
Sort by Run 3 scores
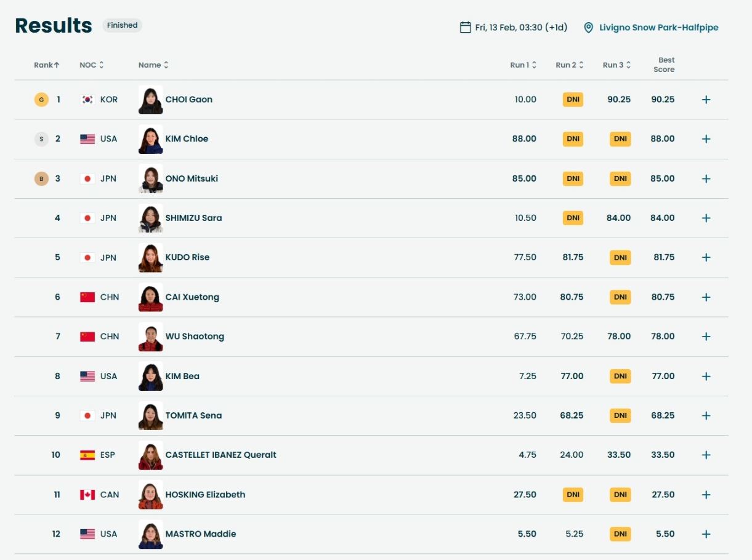pyautogui.click(x=617, y=65)
